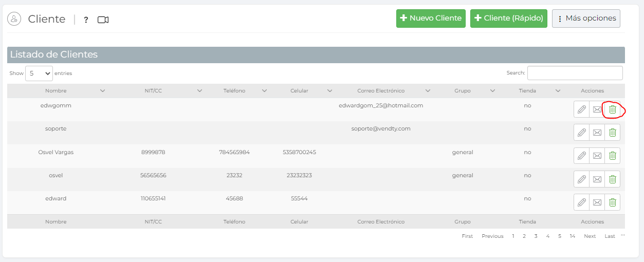Send email to the soporte client
Image resolution: width=644 pixels, height=262 pixels.
pyautogui.click(x=597, y=133)
